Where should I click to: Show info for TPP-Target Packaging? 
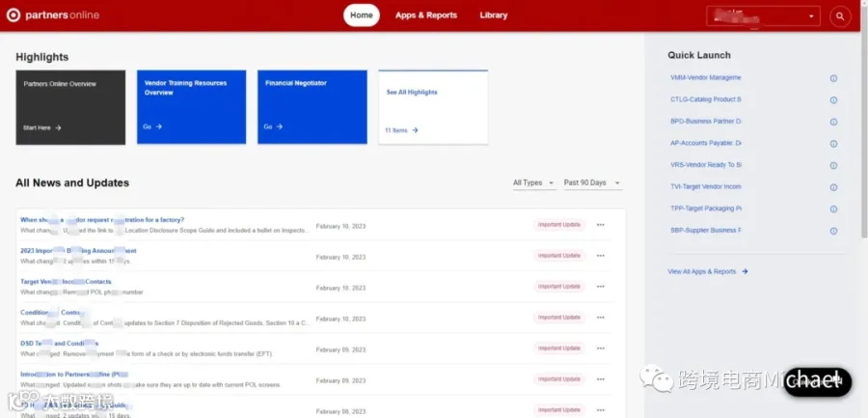(x=833, y=209)
